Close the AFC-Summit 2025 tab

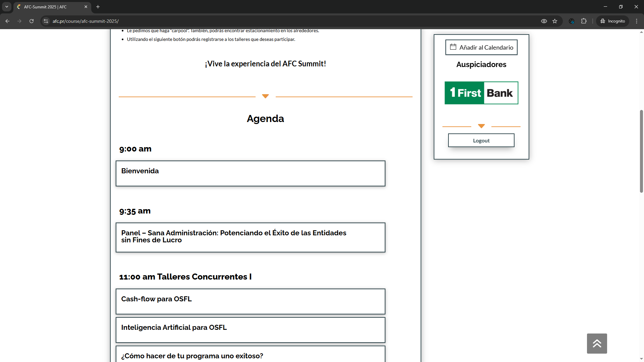[x=86, y=7]
